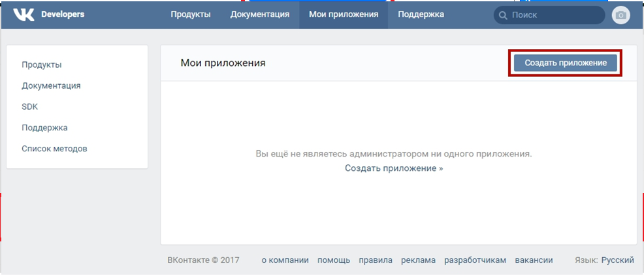Image resolution: width=644 pixels, height=276 pixels.
Task: Select the Мои приложения tab
Action: pyautogui.click(x=344, y=15)
